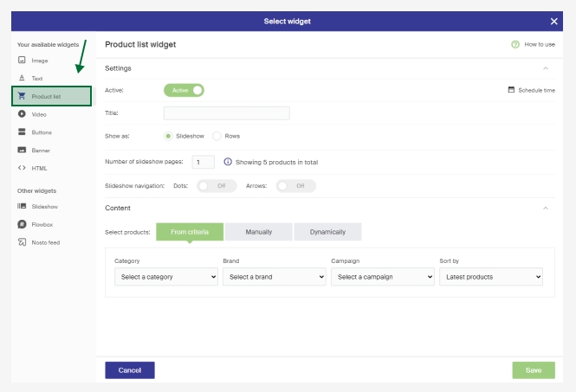Switch to the Manually tab
Viewport: 576px width, 392px height.
258,232
